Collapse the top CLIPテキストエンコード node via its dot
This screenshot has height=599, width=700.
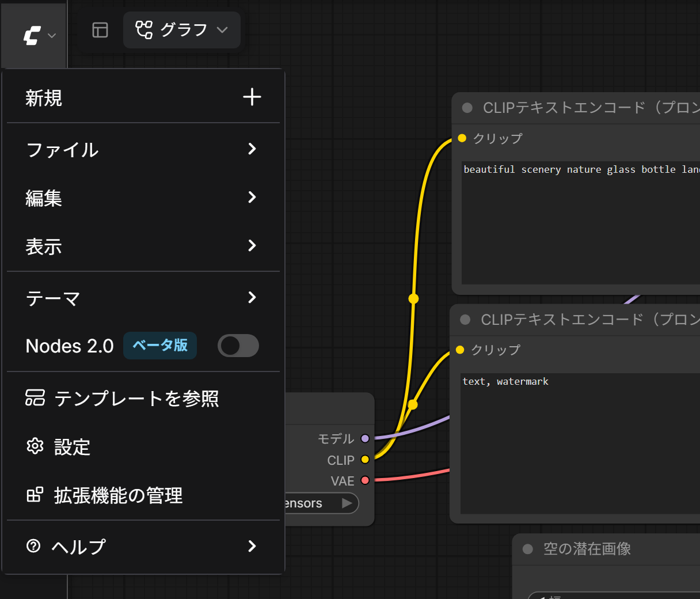point(467,108)
